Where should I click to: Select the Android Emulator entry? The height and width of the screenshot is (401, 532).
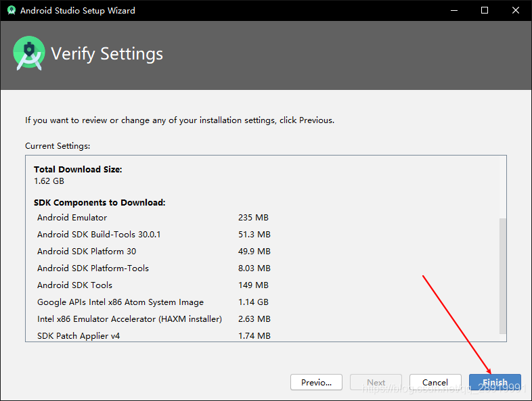[72, 218]
